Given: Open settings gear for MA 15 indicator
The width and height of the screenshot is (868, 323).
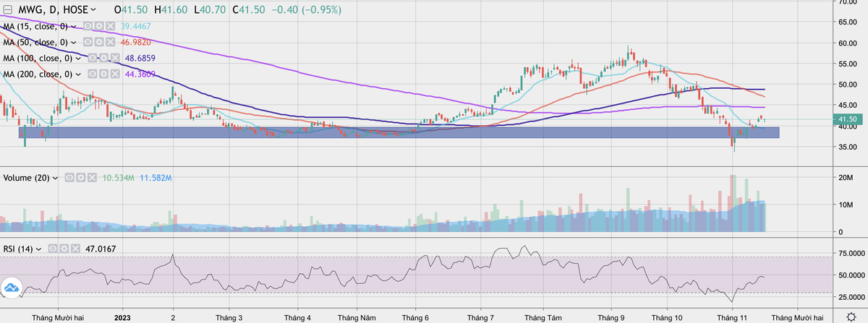Looking at the screenshot, I should pyautogui.click(x=99, y=26).
